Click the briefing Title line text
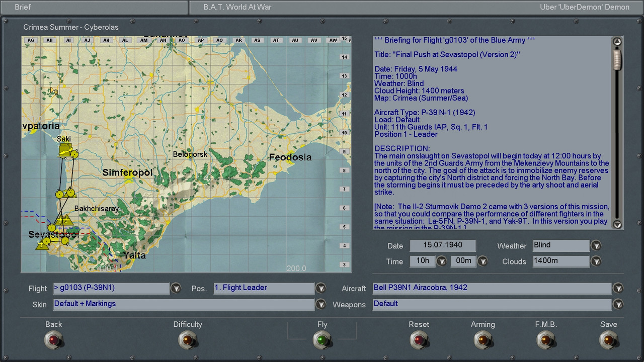The height and width of the screenshot is (362, 644). point(447,54)
